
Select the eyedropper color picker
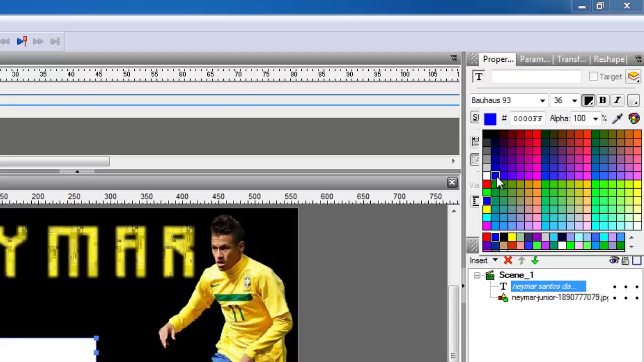coord(617,119)
